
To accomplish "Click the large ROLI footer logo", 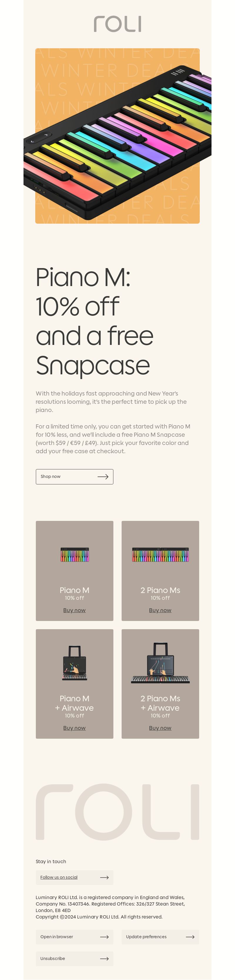I will (x=117, y=812).
